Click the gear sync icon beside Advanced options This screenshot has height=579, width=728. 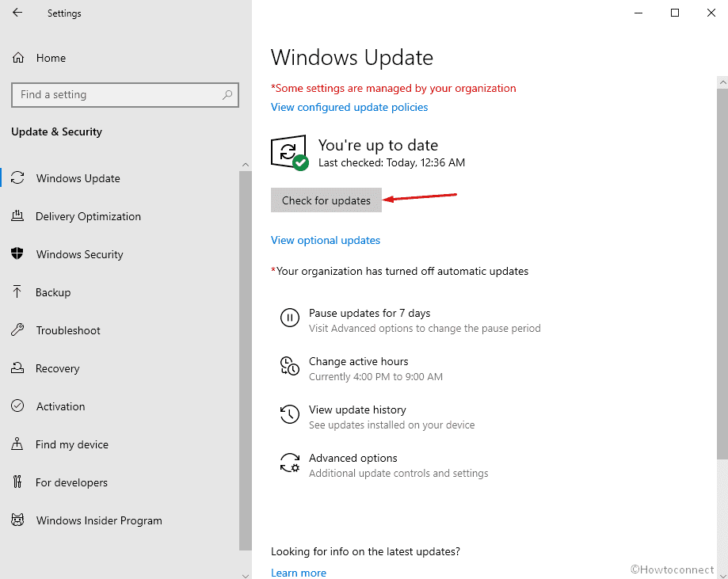(290, 463)
